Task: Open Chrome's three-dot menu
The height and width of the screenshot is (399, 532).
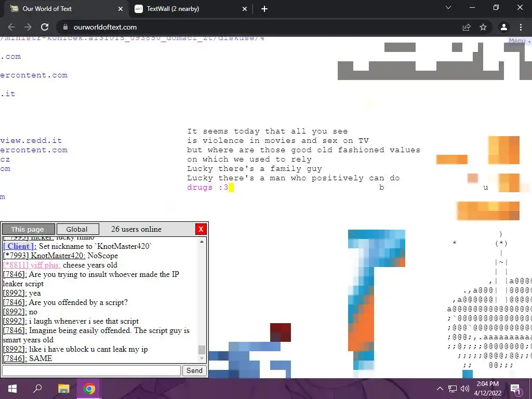Action: click(x=521, y=27)
